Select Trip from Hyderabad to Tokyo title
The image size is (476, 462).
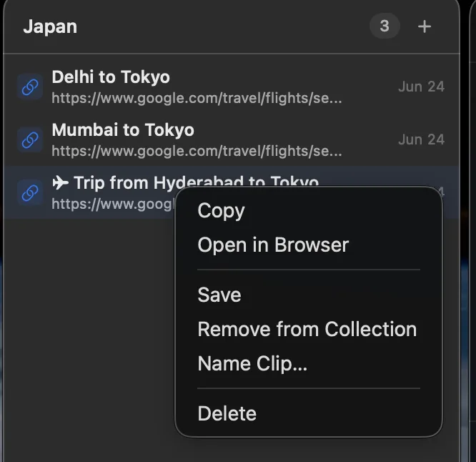tap(186, 182)
